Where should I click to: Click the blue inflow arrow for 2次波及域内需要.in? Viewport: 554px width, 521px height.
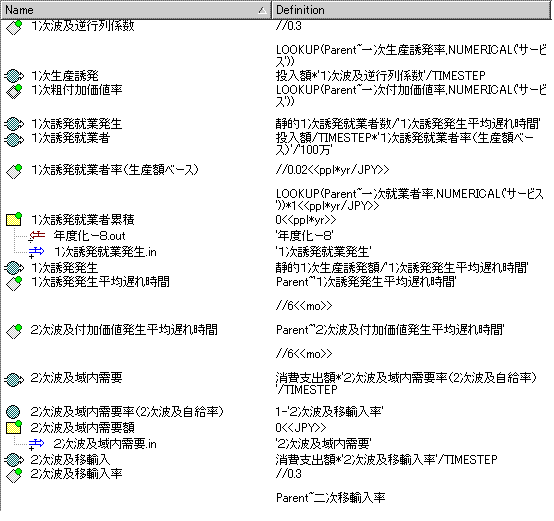[x=37, y=444]
